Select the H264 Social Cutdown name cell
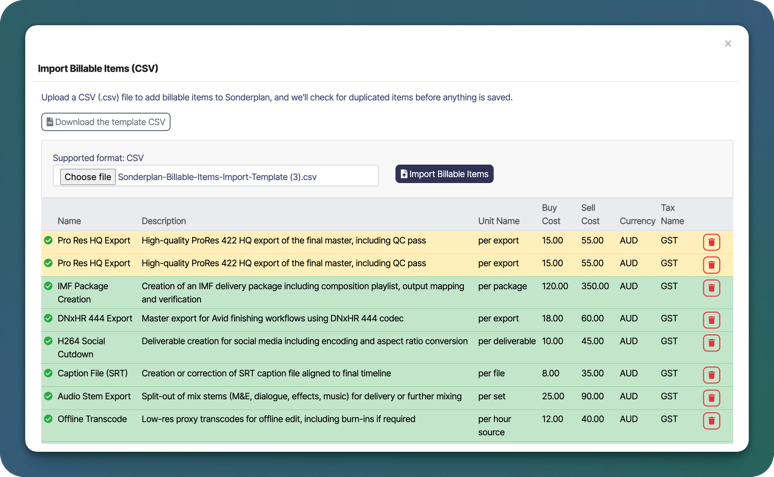Viewport: 774px width, 477px height. 81,347
